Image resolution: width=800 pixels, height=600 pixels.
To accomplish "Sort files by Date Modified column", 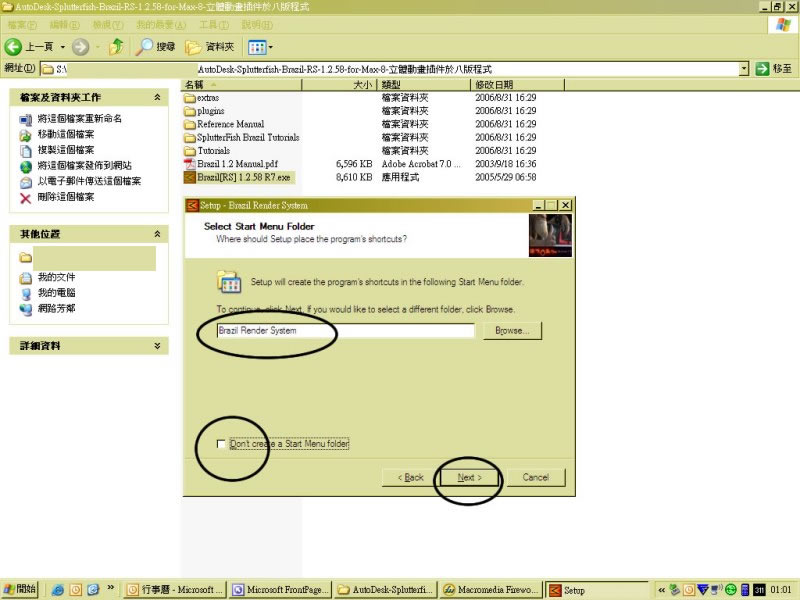I will click(x=517, y=85).
